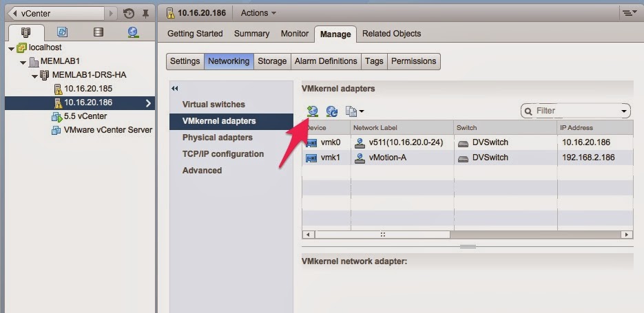
Task: Click the history icon next to vCenter
Action: coord(129,14)
